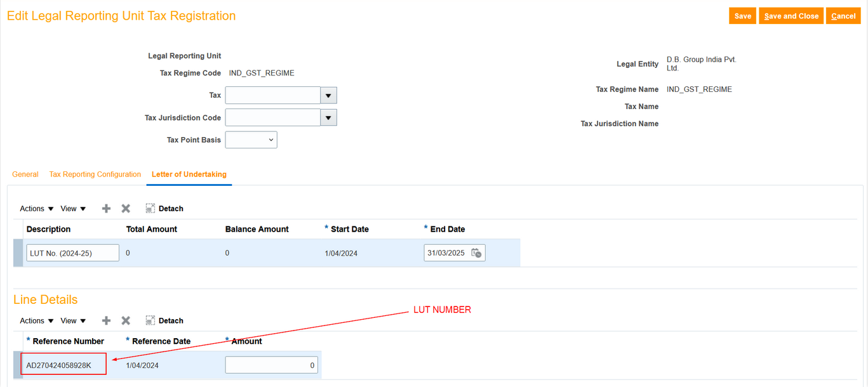The width and height of the screenshot is (868, 387).
Task: Click the Cancel button
Action: pos(843,15)
